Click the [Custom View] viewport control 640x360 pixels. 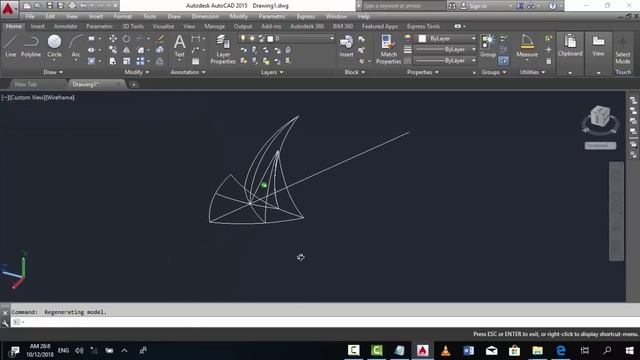click(x=28, y=98)
